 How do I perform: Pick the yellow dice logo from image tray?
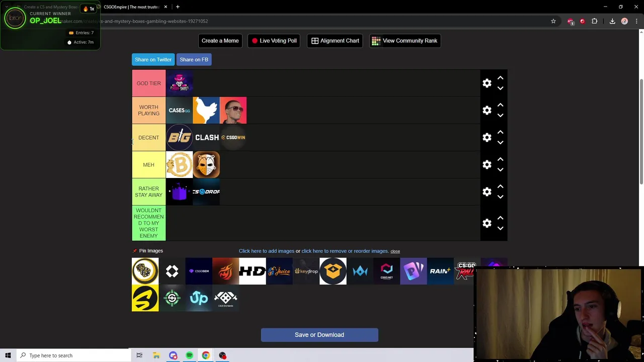pyautogui.click(x=145, y=271)
